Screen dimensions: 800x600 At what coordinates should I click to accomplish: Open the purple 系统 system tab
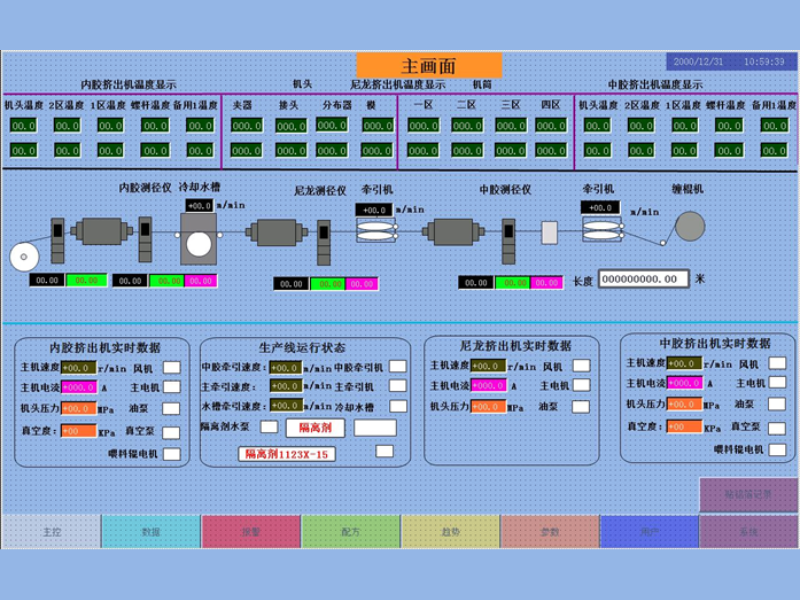[749, 532]
